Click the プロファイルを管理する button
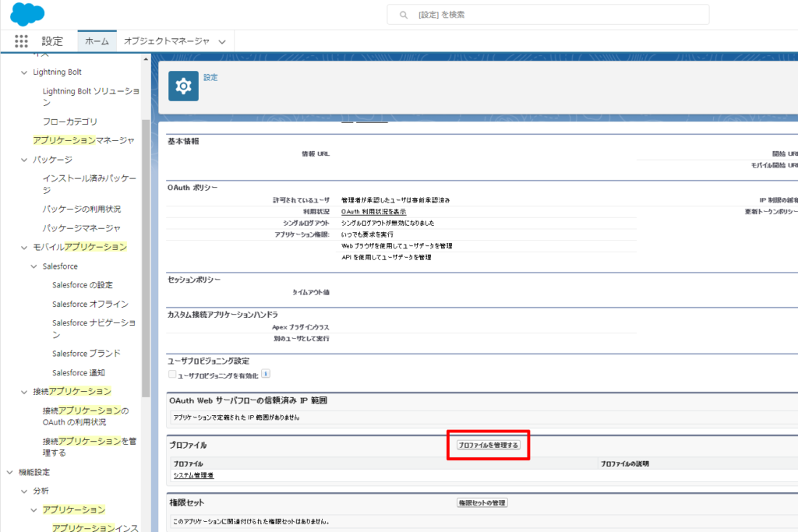 (x=488, y=445)
